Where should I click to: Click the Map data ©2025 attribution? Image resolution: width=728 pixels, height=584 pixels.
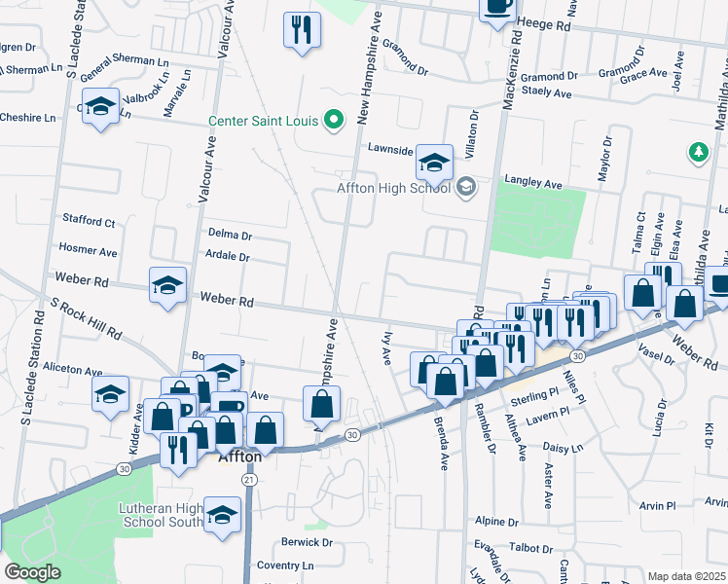(x=687, y=577)
